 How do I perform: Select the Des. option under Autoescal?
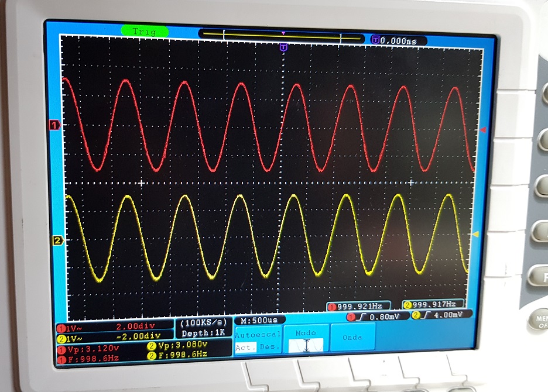click(269, 347)
